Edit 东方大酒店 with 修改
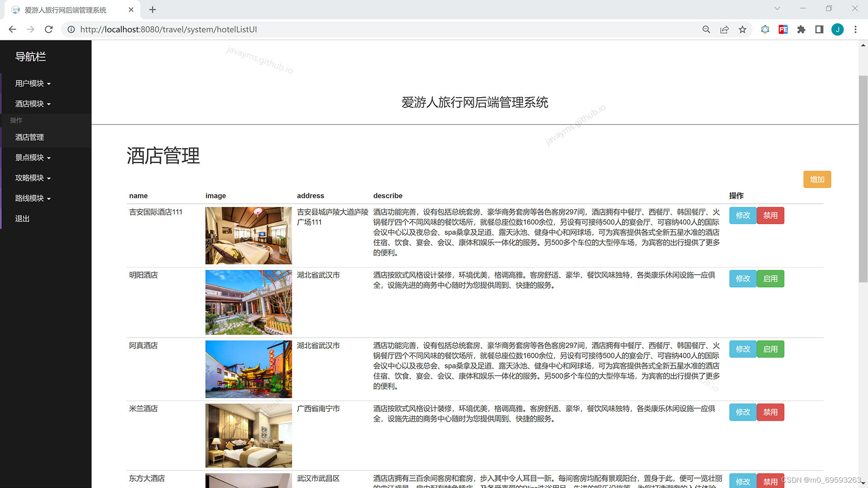868x488 pixels. [x=742, y=481]
